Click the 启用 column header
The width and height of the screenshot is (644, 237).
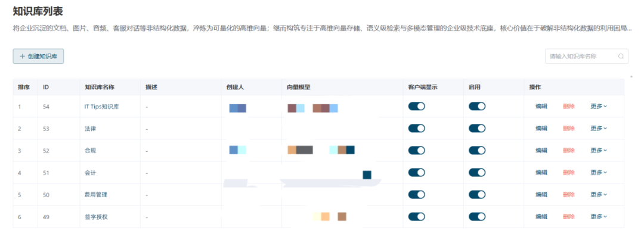[x=475, y=87]
